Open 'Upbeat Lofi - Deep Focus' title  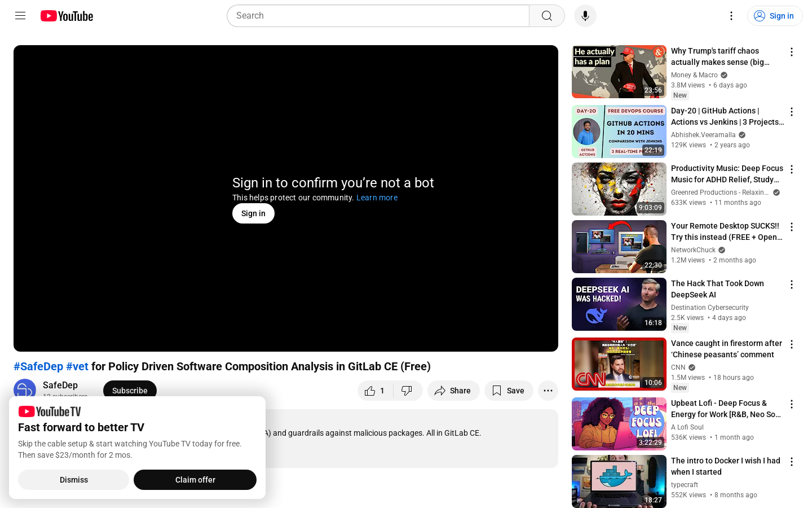pos(726,409)
